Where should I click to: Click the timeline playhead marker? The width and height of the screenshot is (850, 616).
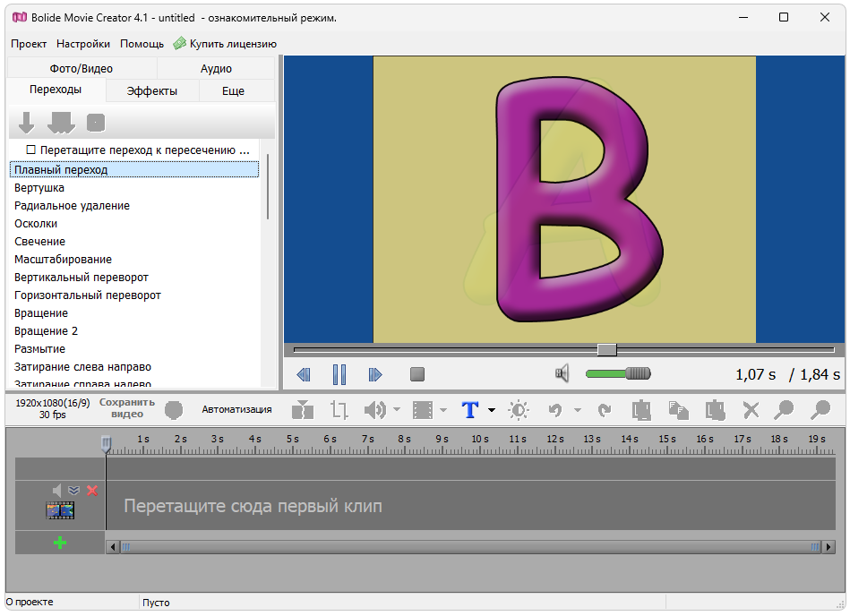(x=107, y=444)
